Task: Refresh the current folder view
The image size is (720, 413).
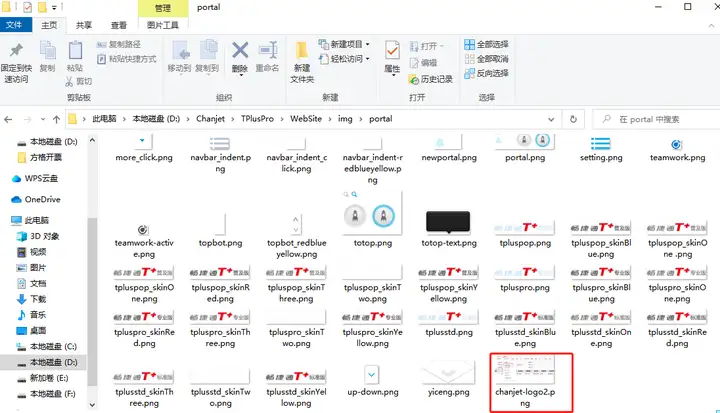Action: click(x=573, y=119)
